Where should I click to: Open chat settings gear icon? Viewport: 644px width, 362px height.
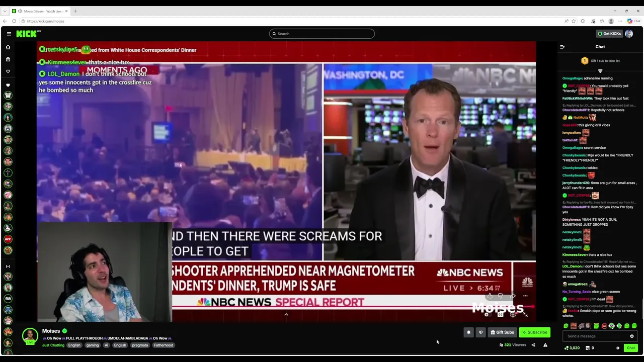[x=618, y=348]
